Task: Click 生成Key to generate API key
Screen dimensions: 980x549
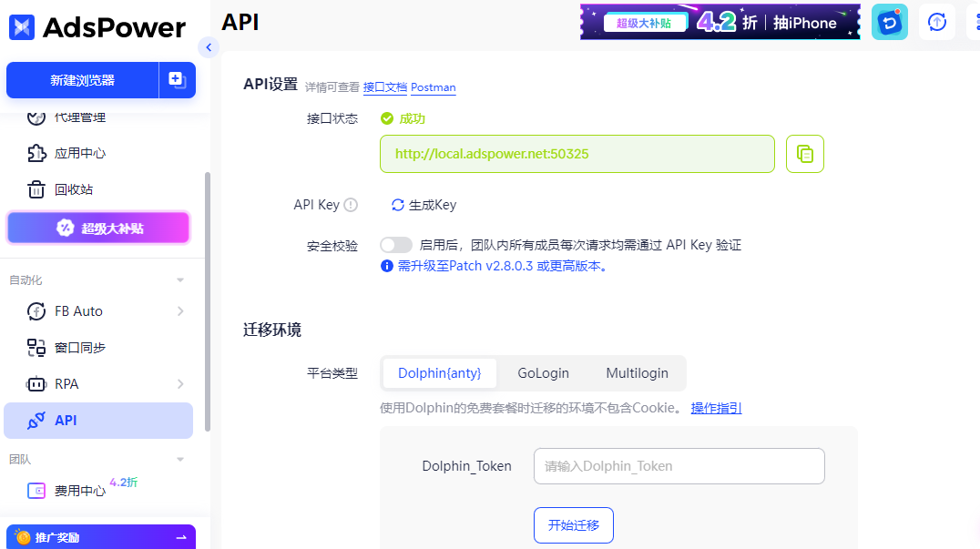Action: (x=433, y=205)
